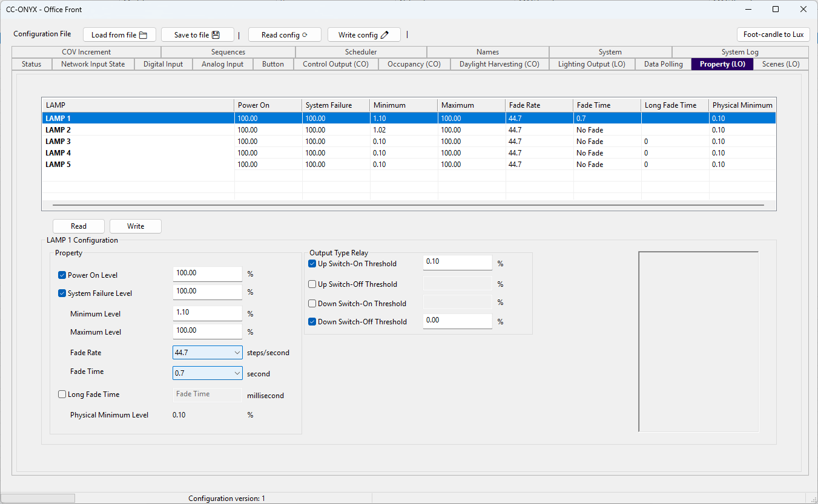Image resolution: width=818 pixels, height=504 pixels.
Task: Click the Save to file button
Action: (197, 34)
